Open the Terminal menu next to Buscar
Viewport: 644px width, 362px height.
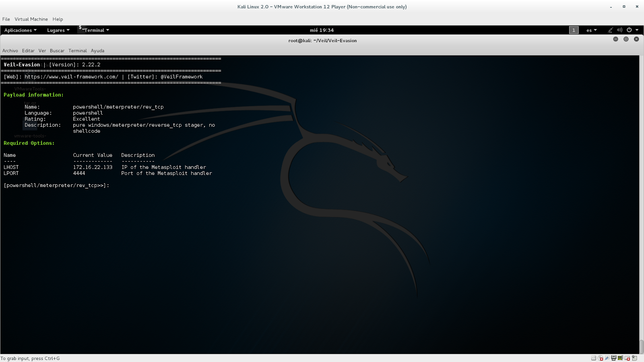pyautogui.click(x=78, y=51)
